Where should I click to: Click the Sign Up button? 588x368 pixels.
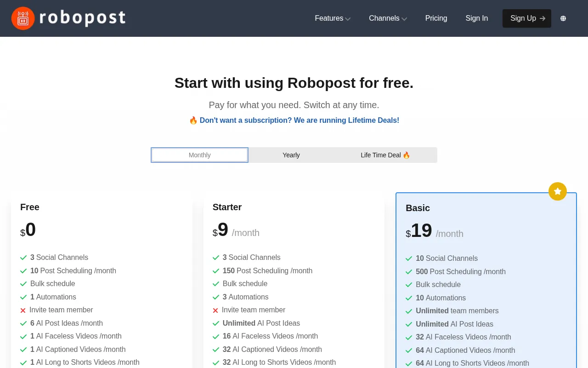click(527, 18)
